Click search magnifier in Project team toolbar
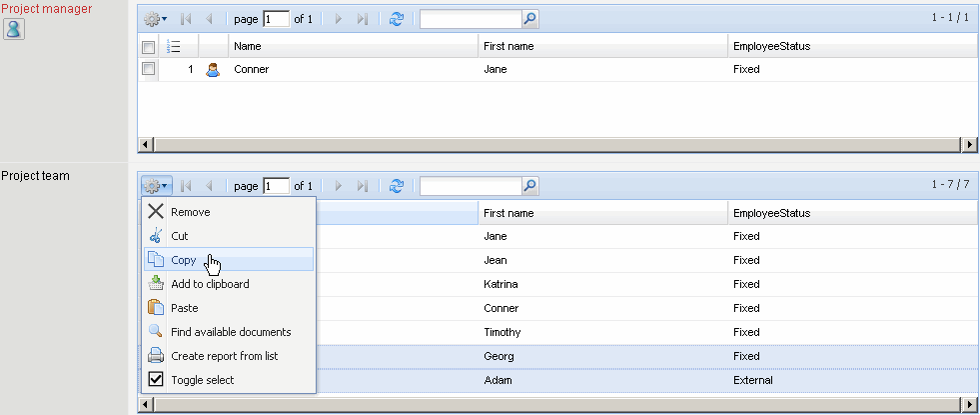Image resolution: width=980 pixels, height=415 pixels. pyautogui.click(x=529, y=186)
